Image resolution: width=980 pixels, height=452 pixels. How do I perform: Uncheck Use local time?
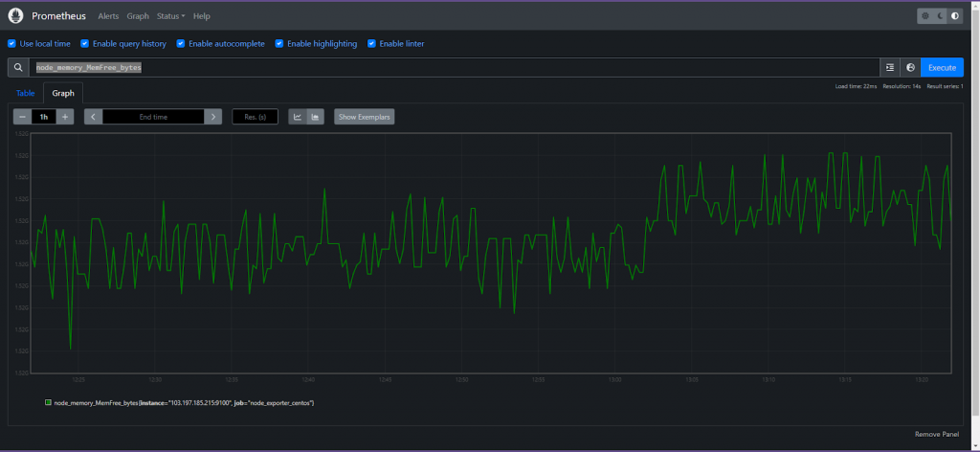(12, 43)
